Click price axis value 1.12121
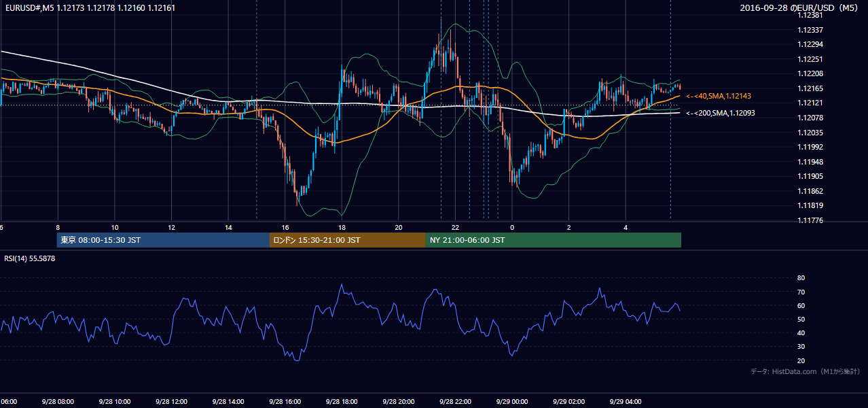The height and width of the screenshot is (408, 868). (x=810, y=103)
